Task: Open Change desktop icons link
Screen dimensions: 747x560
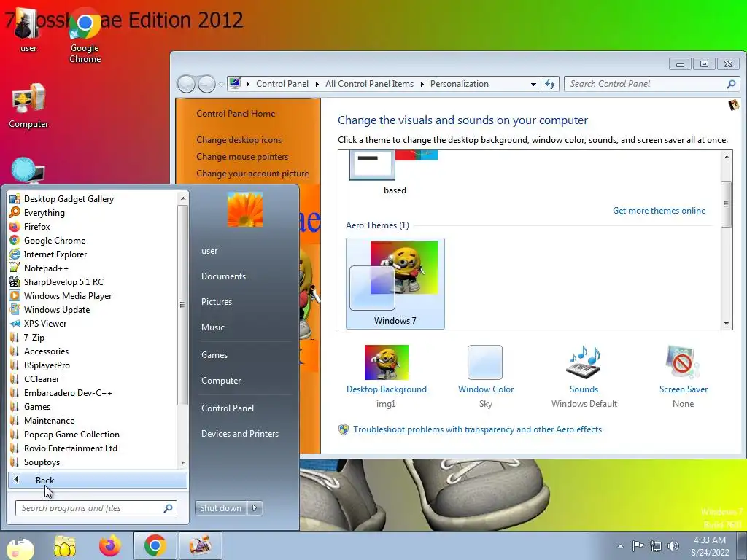Action: [239, 139]
